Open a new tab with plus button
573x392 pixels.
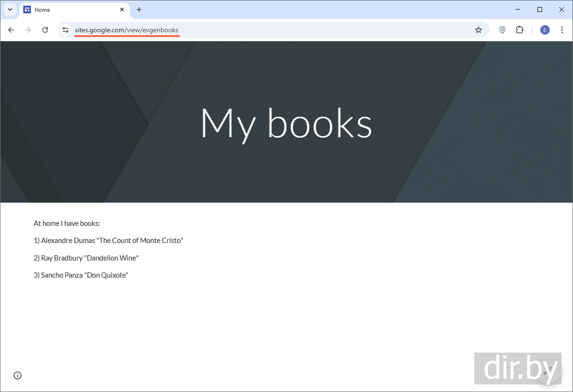[x=139, y=9]
